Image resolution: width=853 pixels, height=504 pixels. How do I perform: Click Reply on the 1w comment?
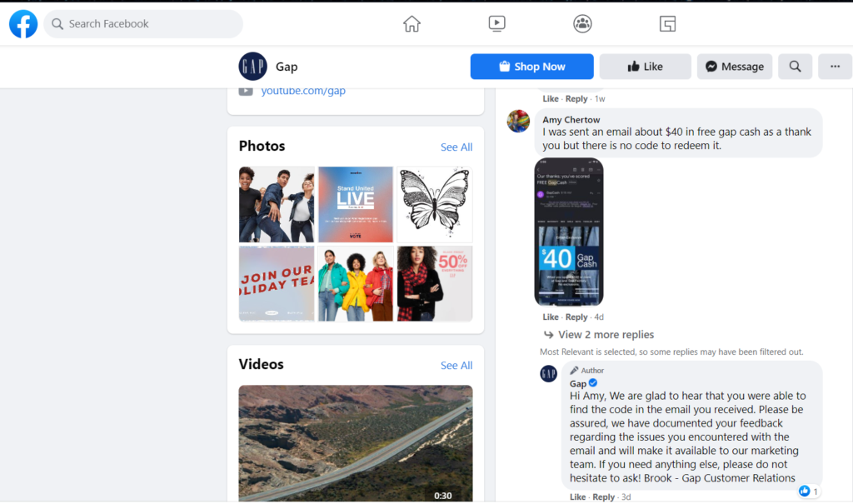pos(576,98)
